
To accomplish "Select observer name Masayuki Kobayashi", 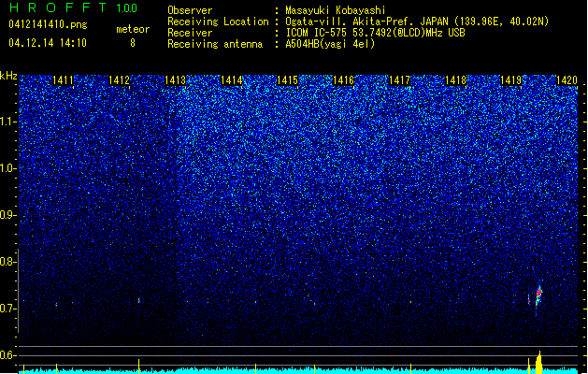I will point(336,10).
